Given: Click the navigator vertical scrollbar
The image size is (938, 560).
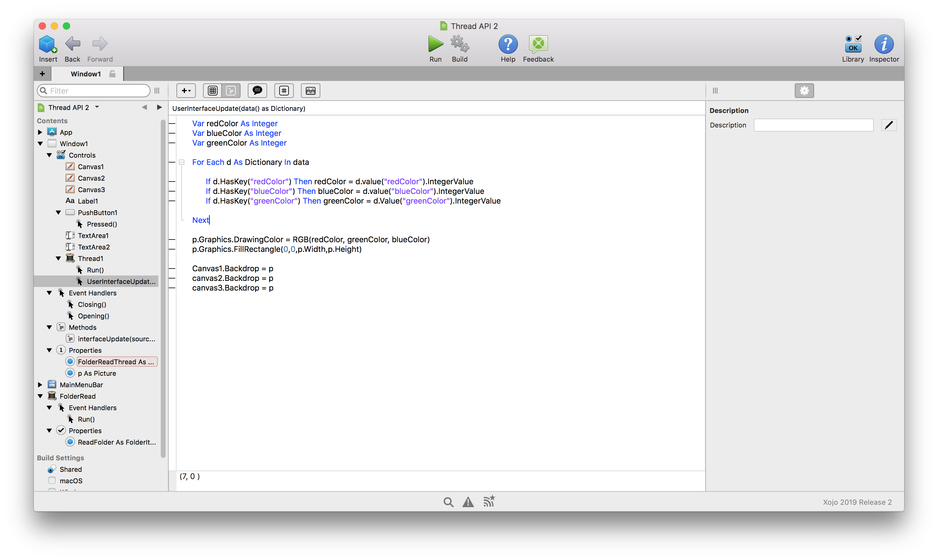Looking at the screenshot, I should point(163,289).
